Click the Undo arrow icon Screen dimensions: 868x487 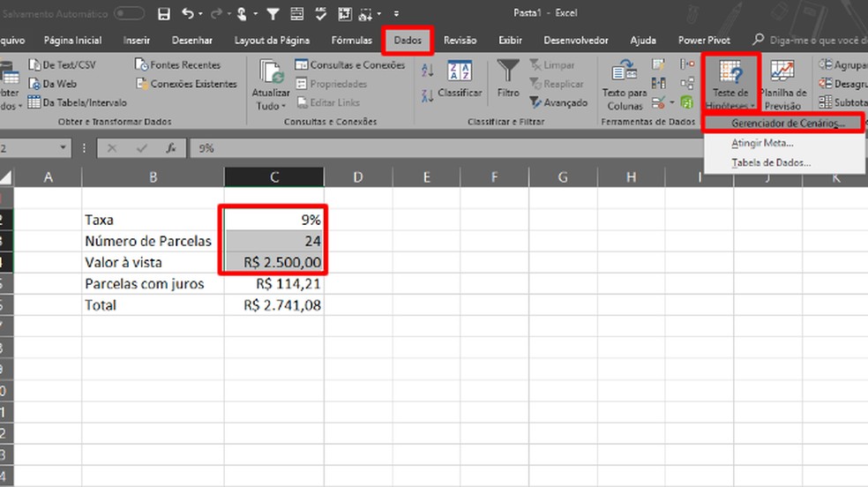coord(188,13)
